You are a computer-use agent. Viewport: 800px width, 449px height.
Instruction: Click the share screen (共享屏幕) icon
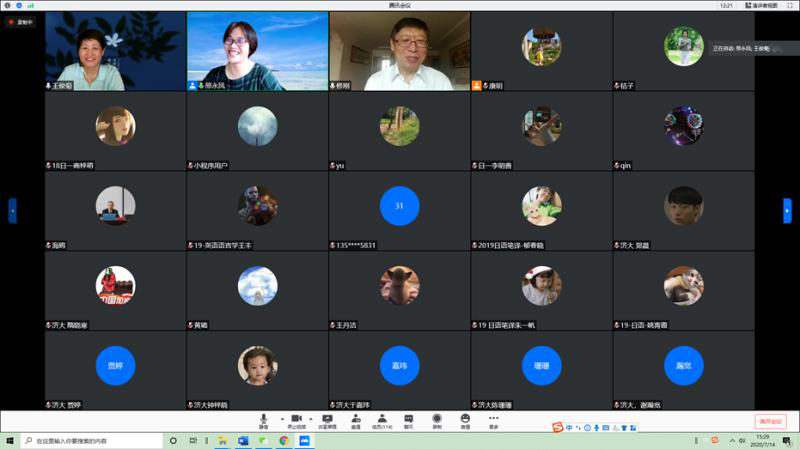pyautogui.click(x=327, y=419)
